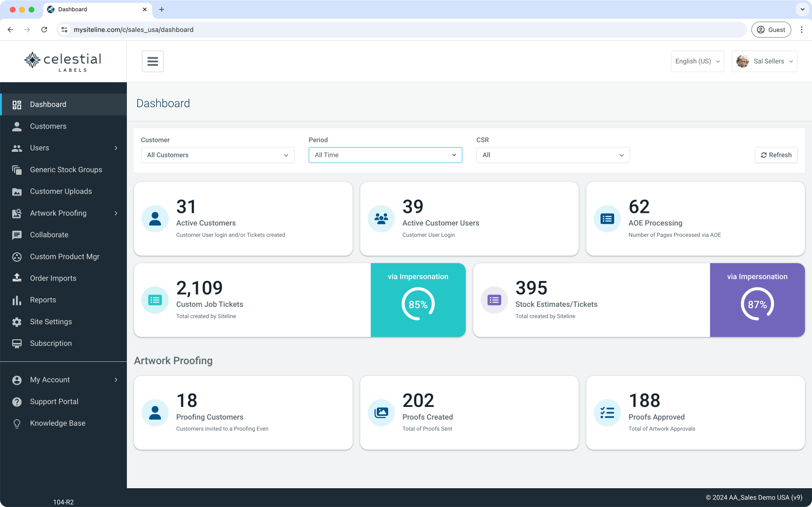This screenshot has height=507, width=812.
Task: Open the Order Imports link
Action: coord(63,278)
